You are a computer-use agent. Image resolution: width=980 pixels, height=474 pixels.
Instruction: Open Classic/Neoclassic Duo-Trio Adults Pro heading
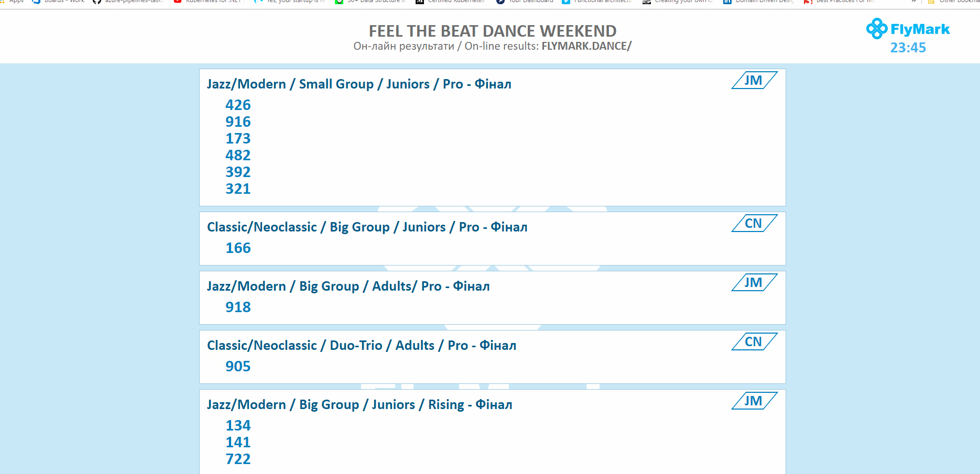click(362, 346)
